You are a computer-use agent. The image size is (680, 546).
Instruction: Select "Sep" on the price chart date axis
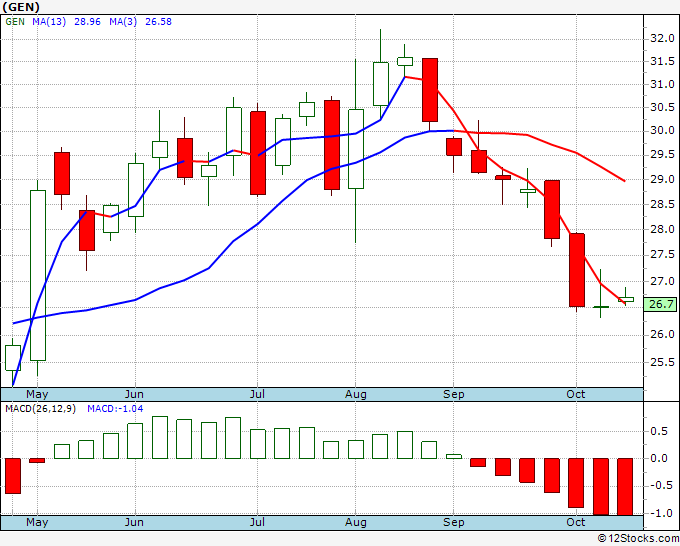[x=454, y=394]
